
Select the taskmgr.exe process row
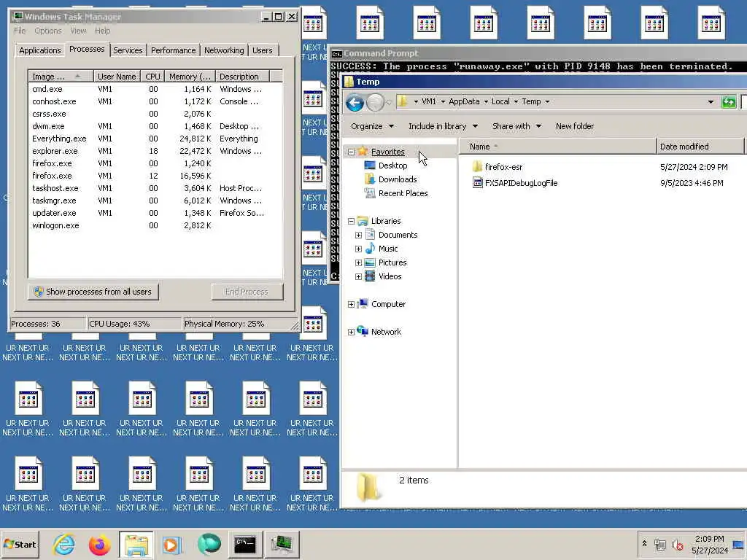pos(155,201)
